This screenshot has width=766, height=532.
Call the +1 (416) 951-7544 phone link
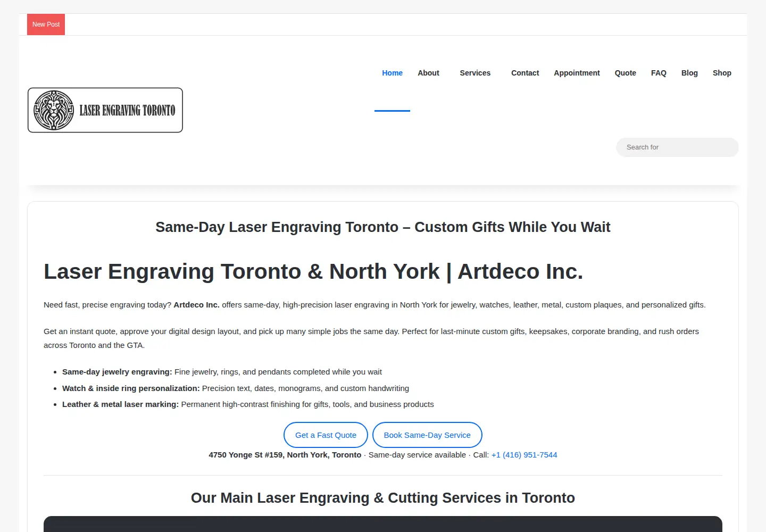(x=524, y=455)
